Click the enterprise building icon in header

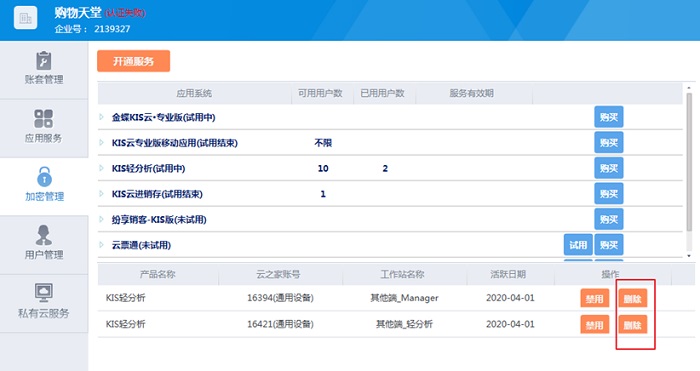(x=25, y=18)
